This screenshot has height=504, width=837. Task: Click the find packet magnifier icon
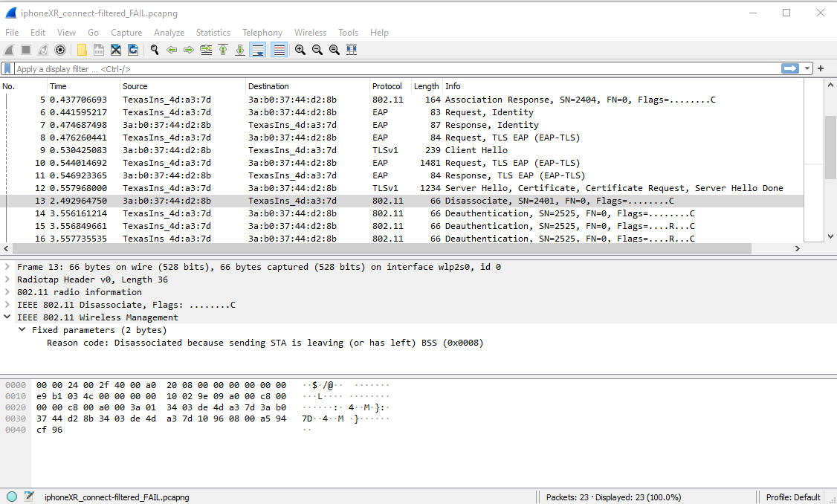[x=154, y=50]
